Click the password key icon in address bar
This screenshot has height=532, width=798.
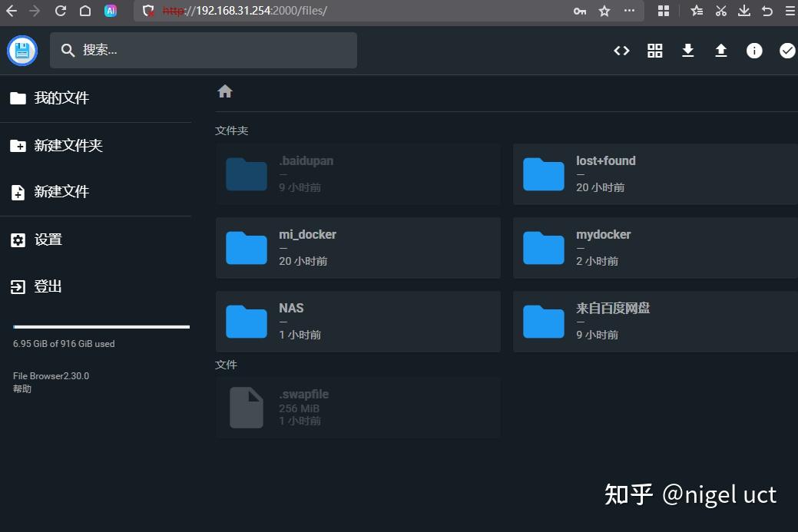(x=579, y=12)
